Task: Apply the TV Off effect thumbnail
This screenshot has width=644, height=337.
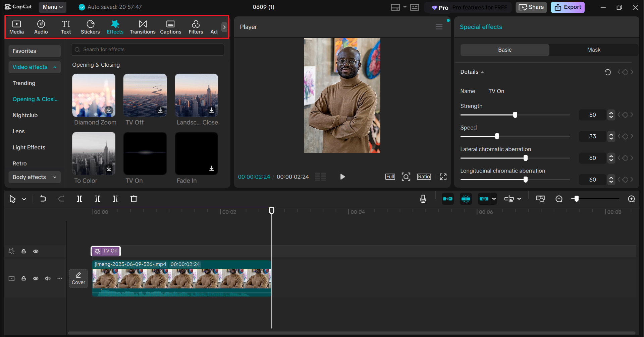Action: coord(145,95)
